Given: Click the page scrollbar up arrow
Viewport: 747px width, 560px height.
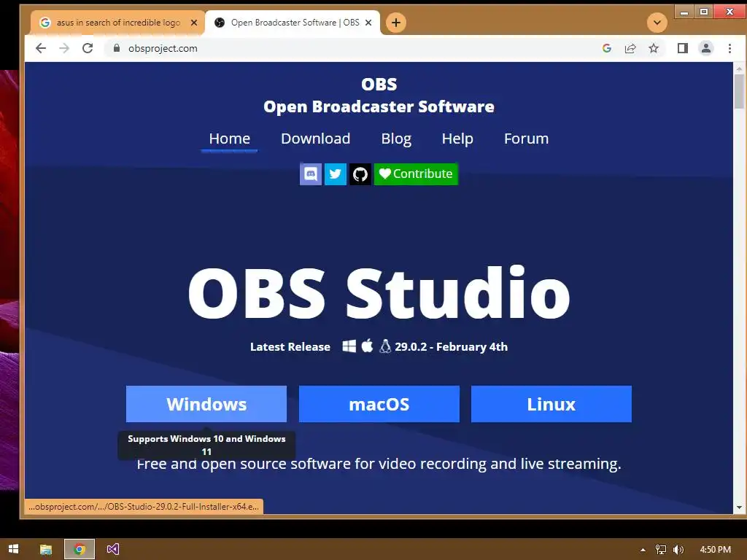Looking at the screenshot, I should click(x=739, y=69).
